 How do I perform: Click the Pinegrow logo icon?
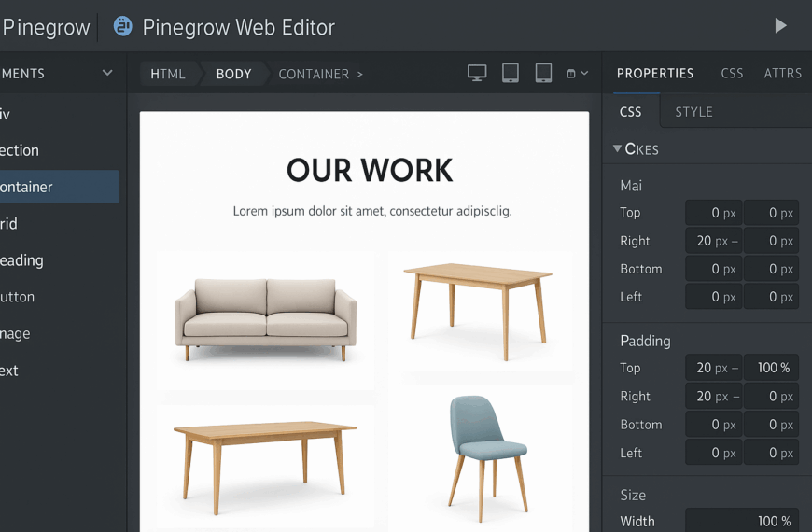(x=122, y=26)
